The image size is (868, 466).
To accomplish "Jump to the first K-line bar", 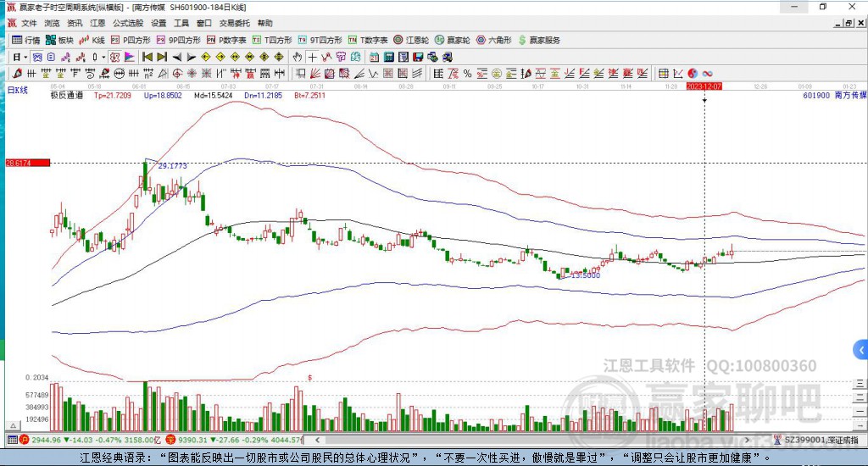I will click(x=147, y=57).
